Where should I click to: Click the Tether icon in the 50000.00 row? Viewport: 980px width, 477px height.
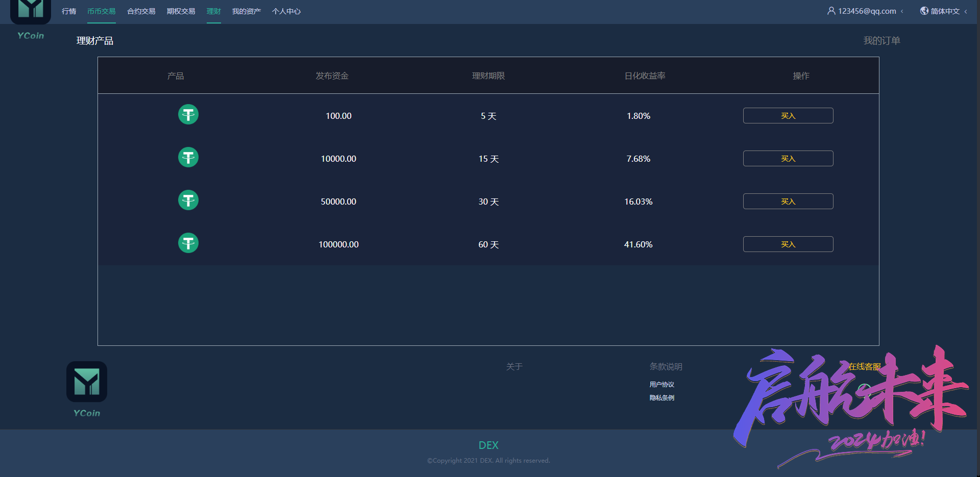tap(188, 200)
